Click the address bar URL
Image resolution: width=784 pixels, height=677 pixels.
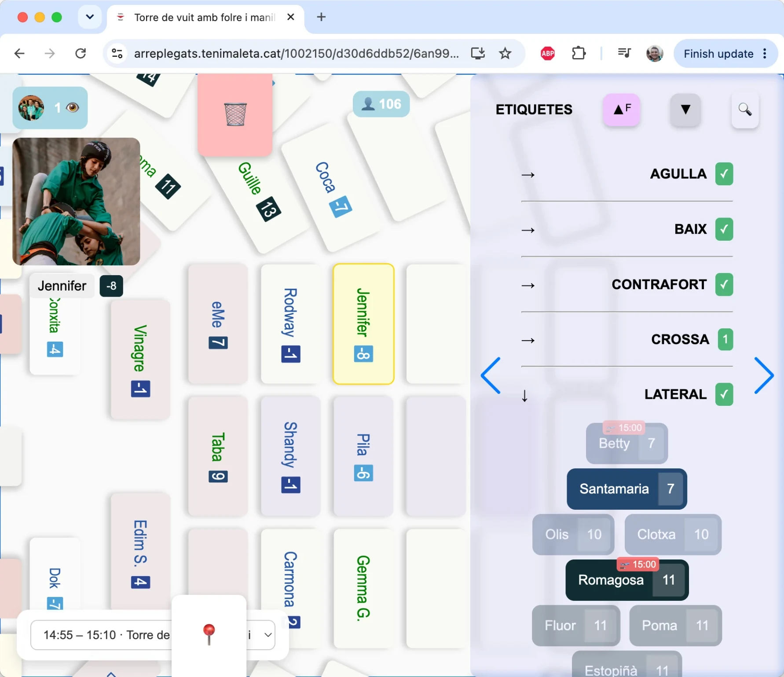[x=296, y=54]
